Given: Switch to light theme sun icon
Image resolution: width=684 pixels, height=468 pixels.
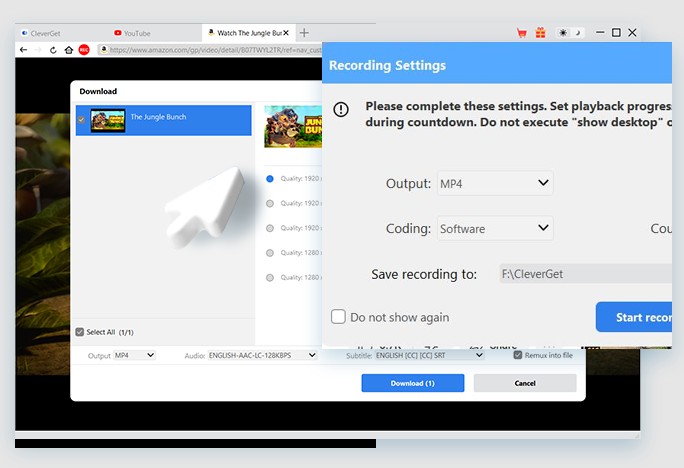Looking at the screenshot, I should (x=563, y=33).
